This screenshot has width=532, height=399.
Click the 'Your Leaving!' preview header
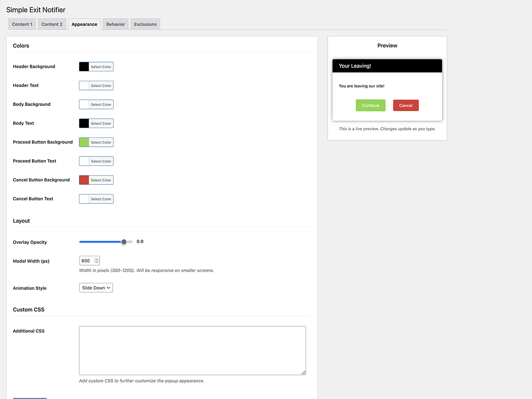tap(387, 66)
